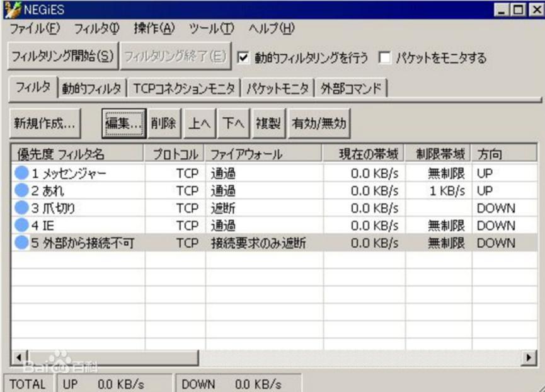Move filter down with 下へ button
Screen dimensions: 545x392
pos(233,124)
